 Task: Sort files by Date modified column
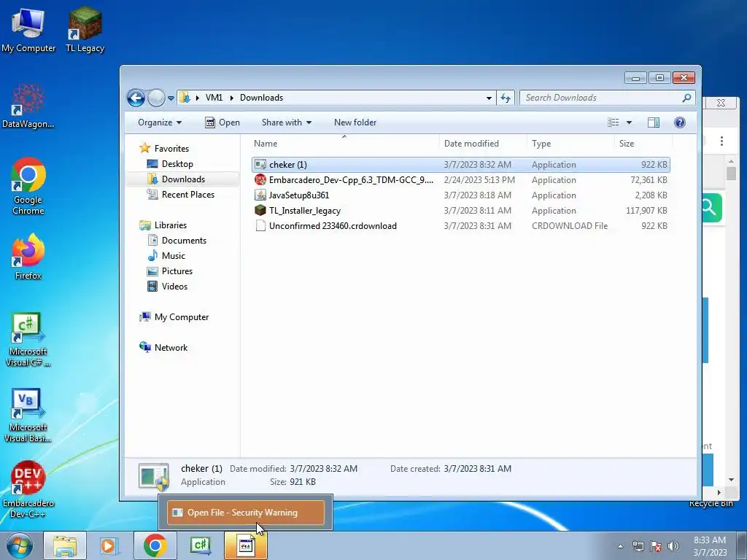(483, 144)
